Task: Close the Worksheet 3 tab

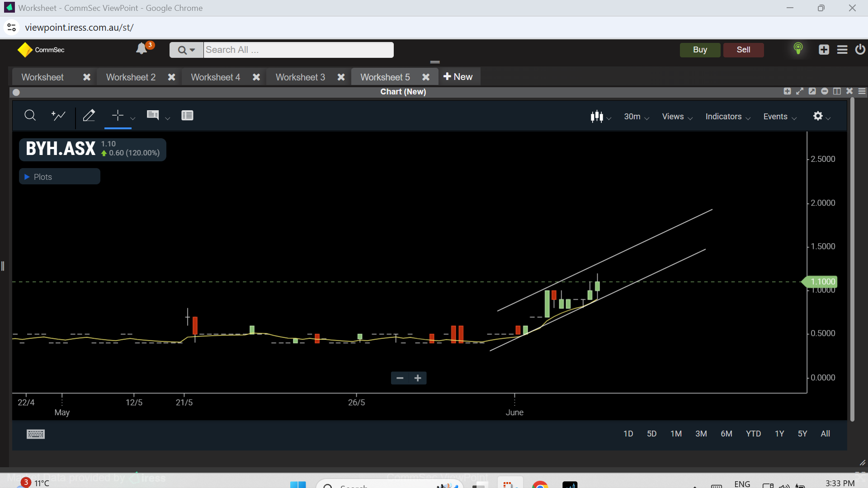Action: pos(341,77)
